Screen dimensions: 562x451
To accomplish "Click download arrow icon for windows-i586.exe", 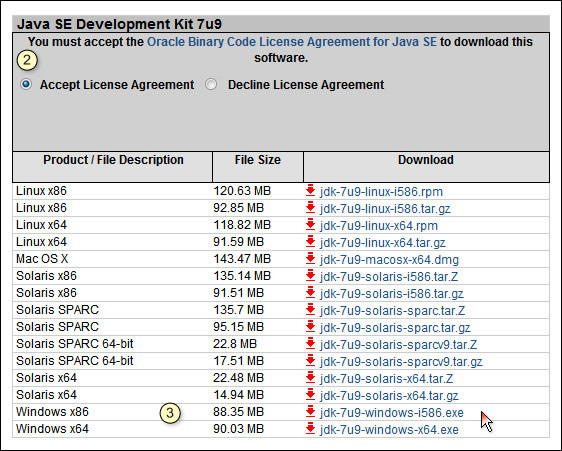I will tap(310, 412).
